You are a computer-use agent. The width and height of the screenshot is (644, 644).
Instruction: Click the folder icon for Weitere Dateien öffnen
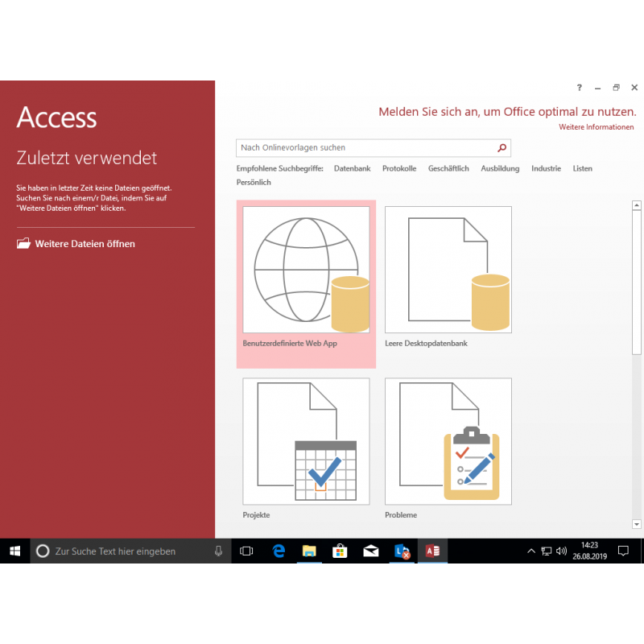(23, 244)
